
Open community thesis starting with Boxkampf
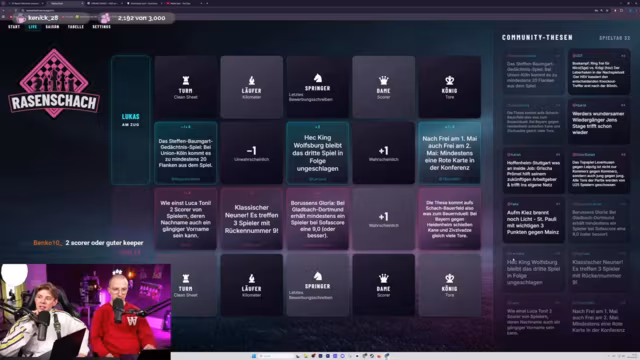tap(599, 72)
